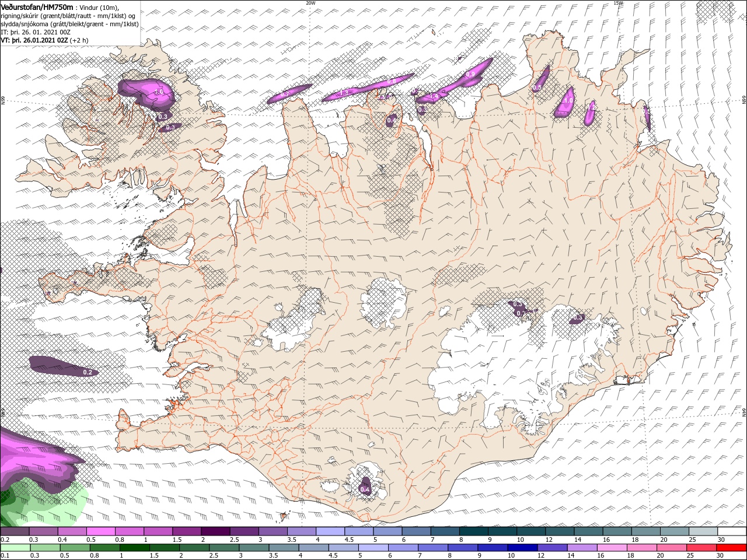747x560 pixels.
Task: Select the bottom rain scale 14 violet swatch
Action: 582,547
